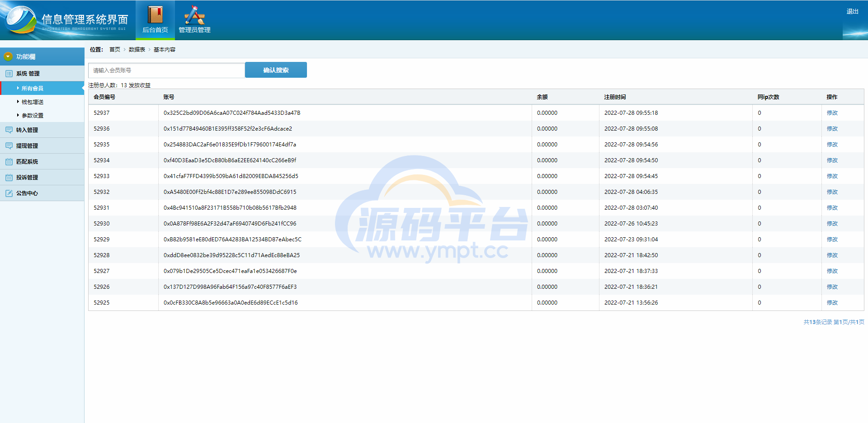The image size is (868, 423).
Task: Expand the 提现管理 menu section
Action: tap(42, 146)
